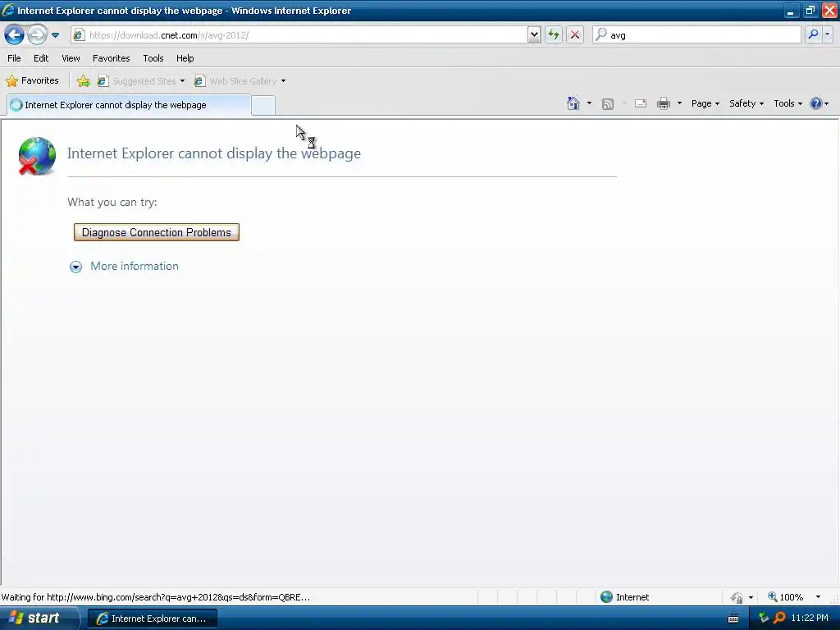Minimize the Internet Explorer window

click(790, 10)
